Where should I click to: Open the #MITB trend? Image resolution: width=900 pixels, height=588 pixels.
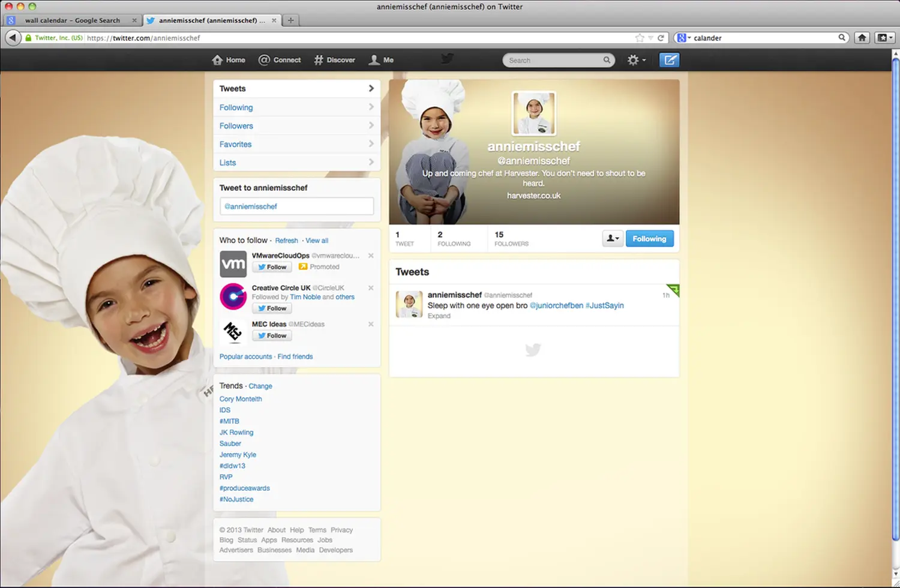coord(229,421)
